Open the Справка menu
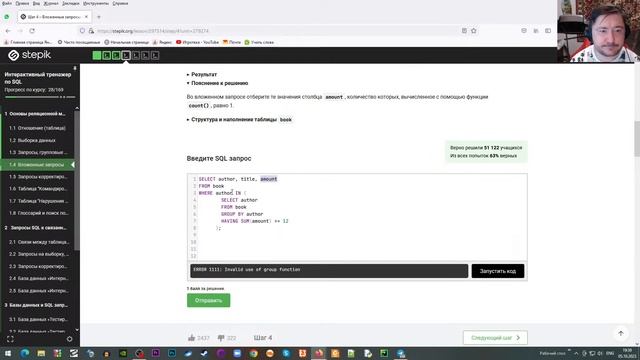 point(120,3)
